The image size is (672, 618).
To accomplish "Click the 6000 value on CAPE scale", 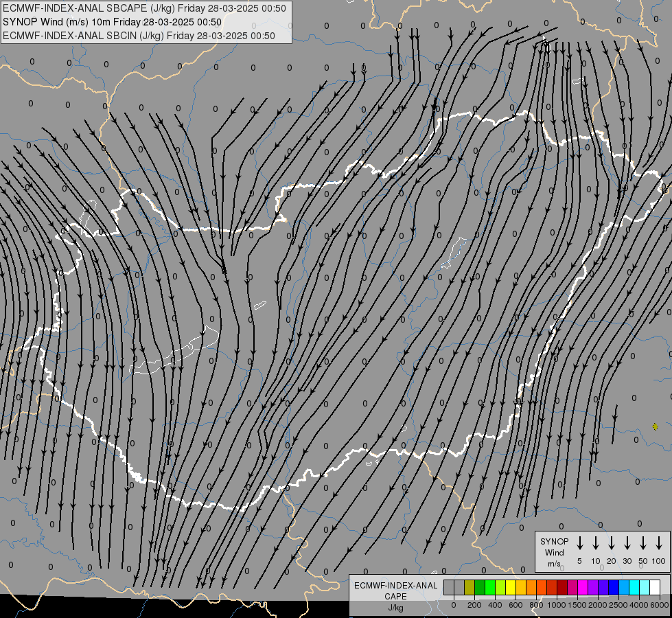I will (660, 605).
